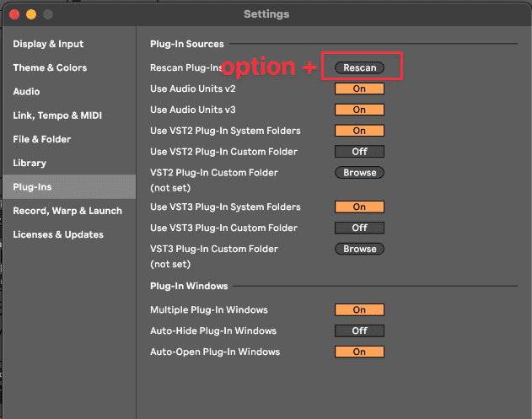Browse for VST2 Plug-In Custom Folder
This screenshot has height=419, width=532.
pyautogui.click(x=359, y=173)
